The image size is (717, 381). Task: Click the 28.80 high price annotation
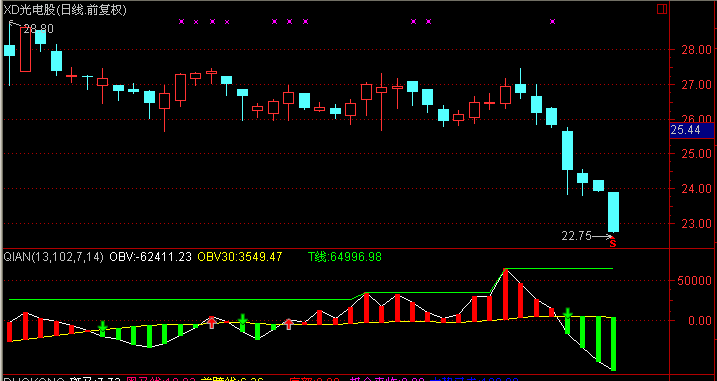tap(38, 29)
